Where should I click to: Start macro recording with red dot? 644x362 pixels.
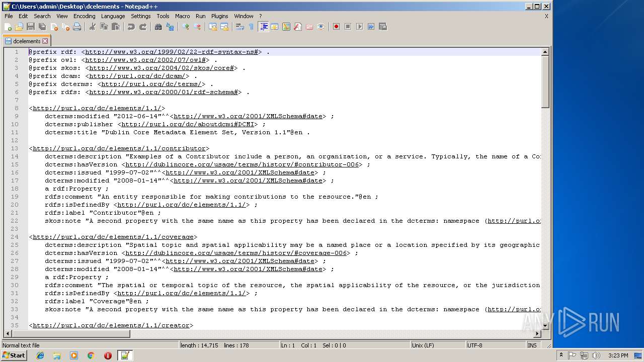(x=337, y=27)
